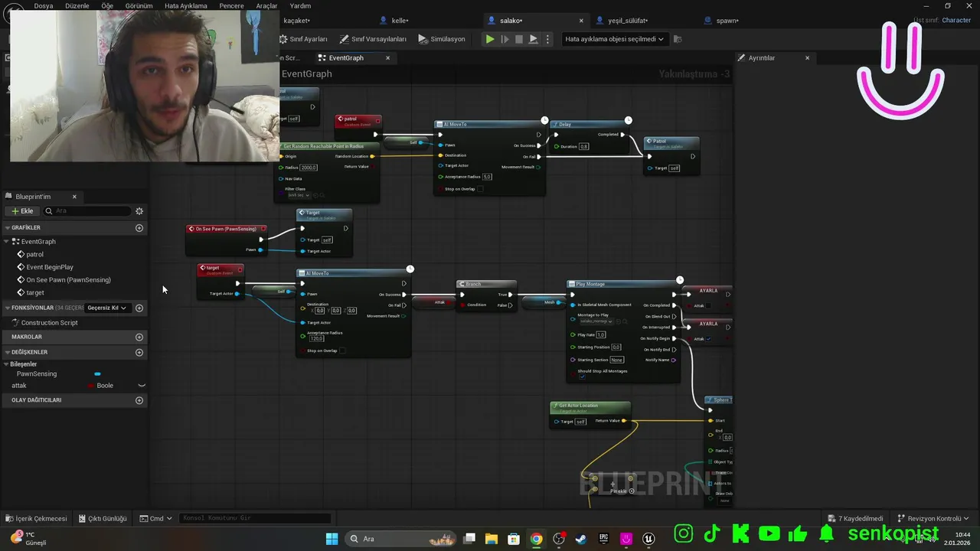This screenshot has width=980, height=551.
Task: Toggle Stop on Overlap in lower AI MoveTo
Action: pyautogui.click(x=342, y=350)
